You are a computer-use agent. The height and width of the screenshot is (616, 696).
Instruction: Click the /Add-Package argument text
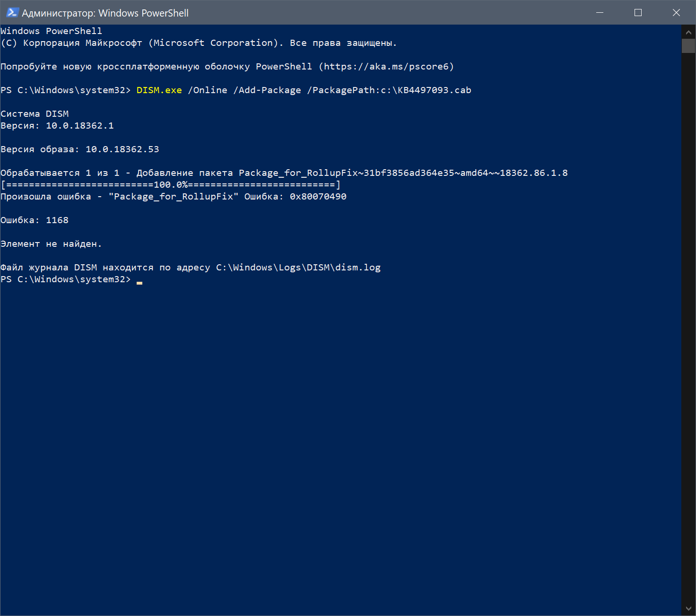(267, 90)
